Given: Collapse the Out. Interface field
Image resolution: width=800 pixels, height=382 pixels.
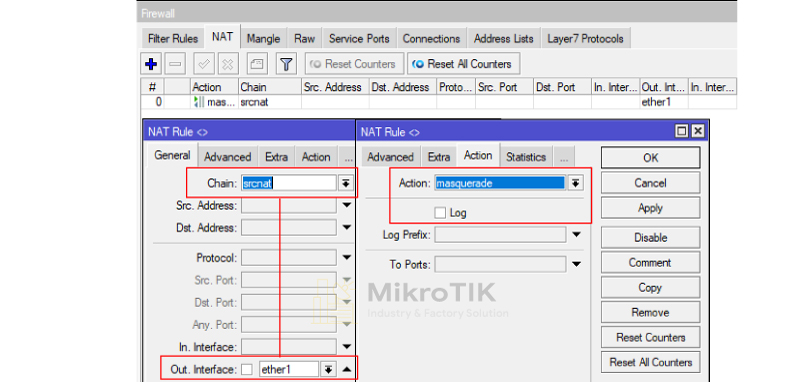Looking at the screenshot, I should (x=347, y=369).
